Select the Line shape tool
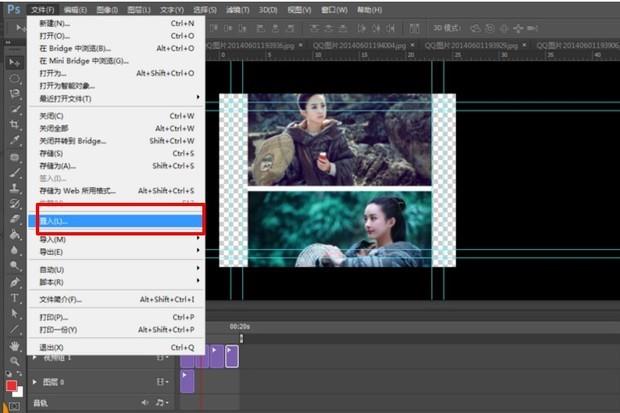Viewport: 620px width, 413px height. point(14,329)
